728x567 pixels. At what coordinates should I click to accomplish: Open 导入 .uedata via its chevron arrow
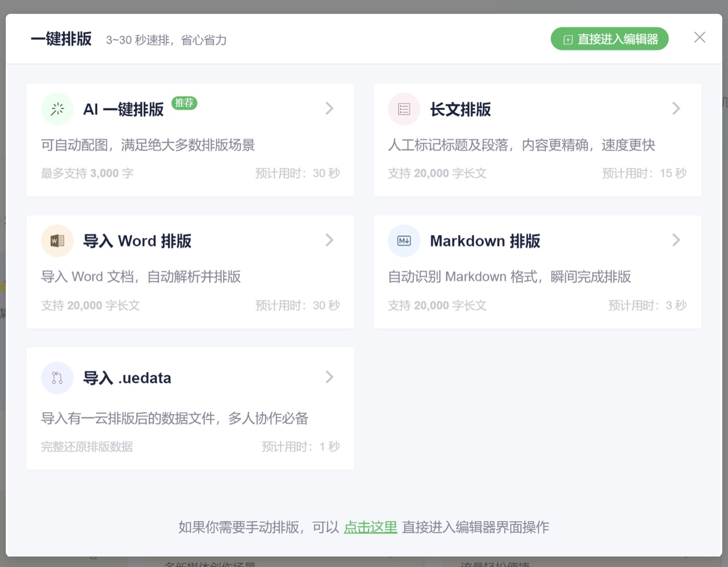click(x=329, y=377)
